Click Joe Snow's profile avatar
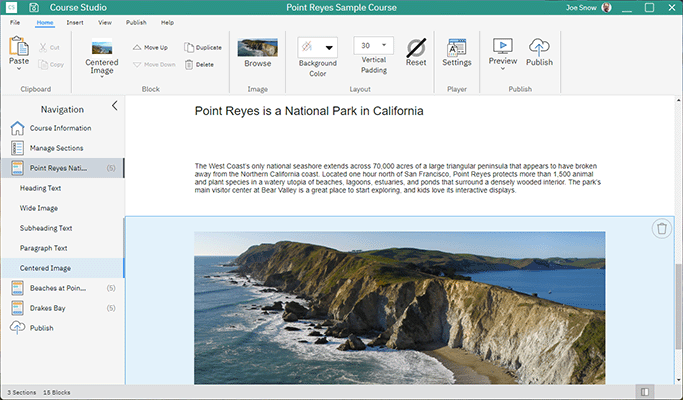Screen dimensions: 683x400 click(x=606, y=7)
